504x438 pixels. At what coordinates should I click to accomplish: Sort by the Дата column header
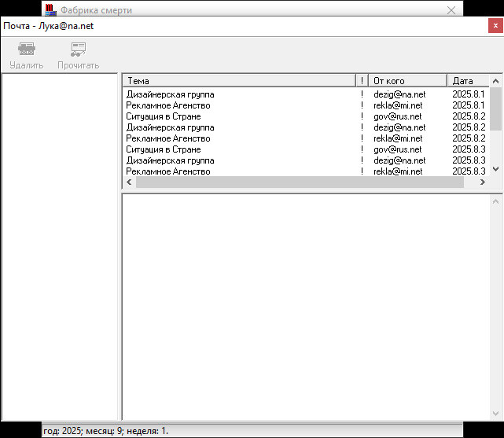click(468, 81)
